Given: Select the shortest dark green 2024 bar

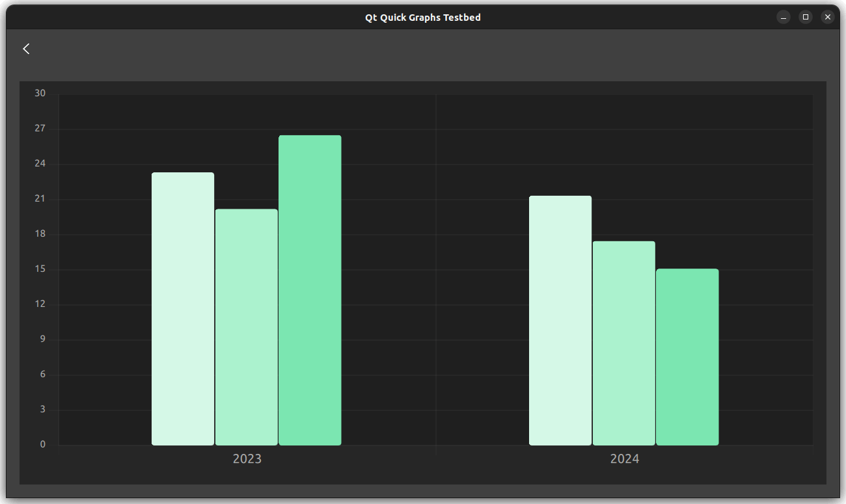Looking at the screenshot, I should coord(687,357).
